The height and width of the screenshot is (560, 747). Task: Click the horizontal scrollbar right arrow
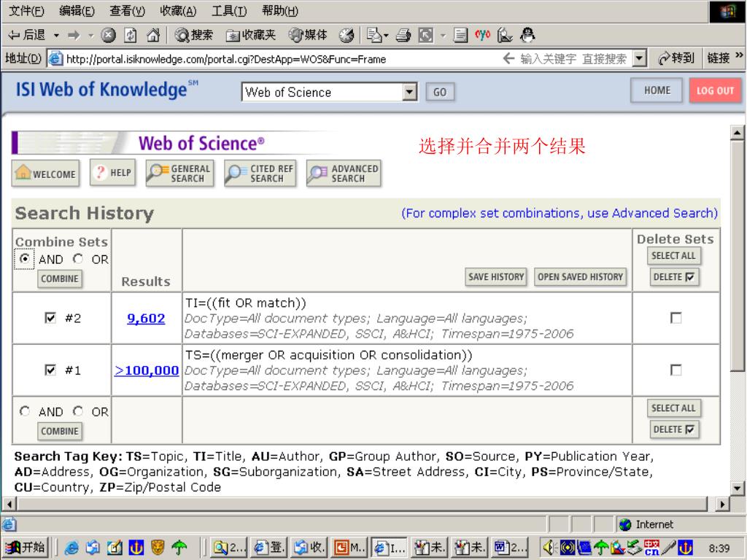pos(723,504)
